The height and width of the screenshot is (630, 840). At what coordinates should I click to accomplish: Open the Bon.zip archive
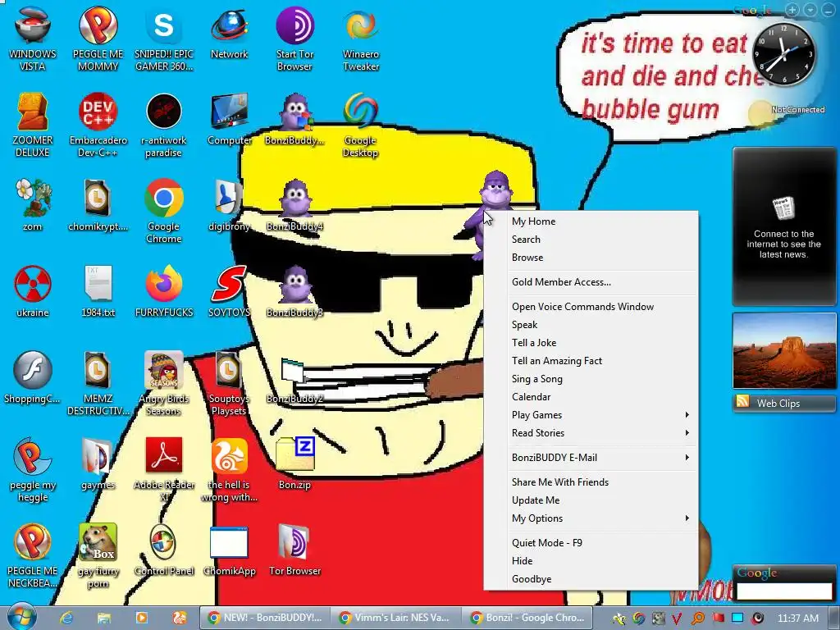click(x=294, y=463)
